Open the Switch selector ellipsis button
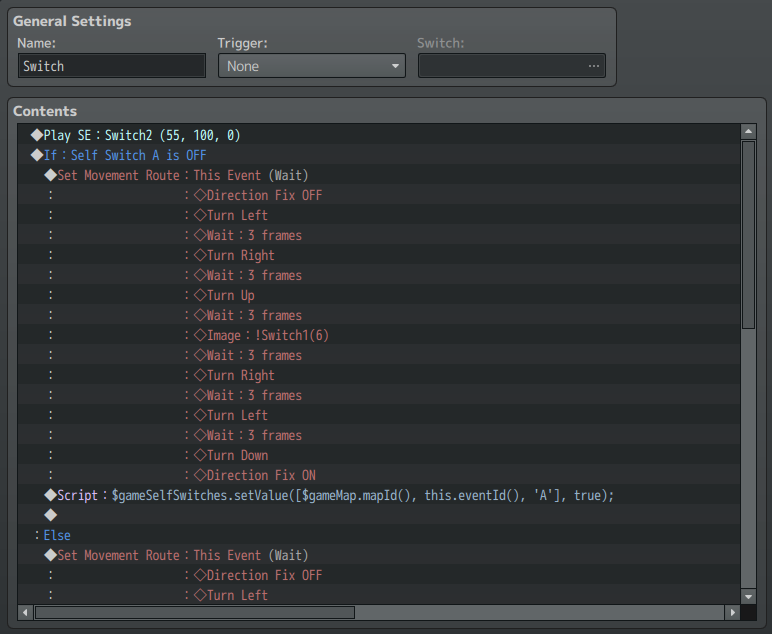The height and width of the screenshot is (634, 772). 594,66
